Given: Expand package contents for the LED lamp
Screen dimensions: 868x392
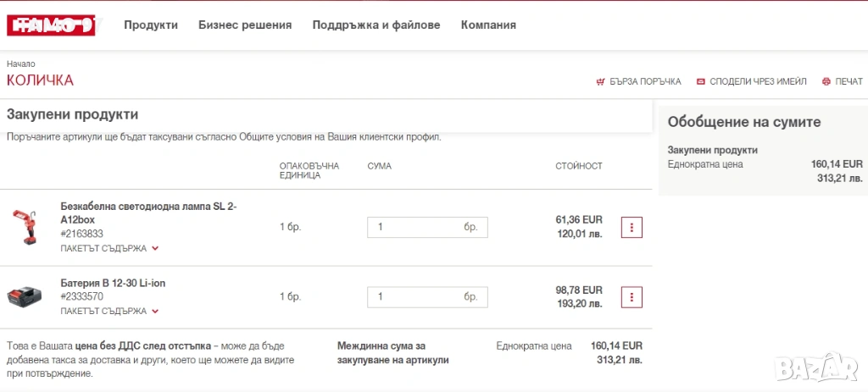Looking at the screenshot, I should pyautogui.click(x=109, y=249).
